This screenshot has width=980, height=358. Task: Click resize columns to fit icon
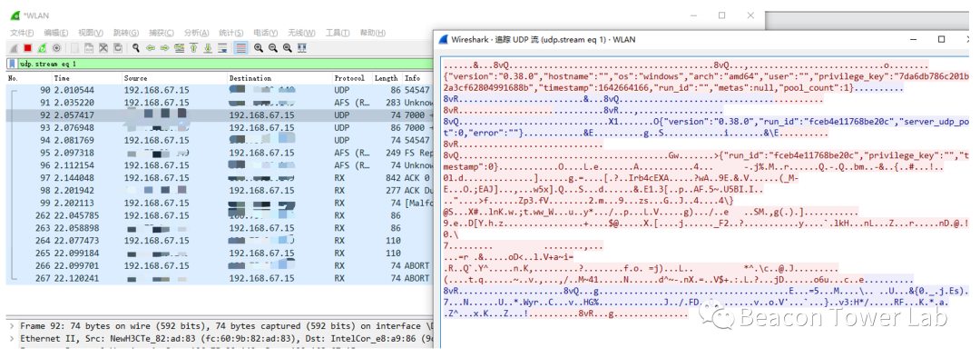(x=302, y=48)
